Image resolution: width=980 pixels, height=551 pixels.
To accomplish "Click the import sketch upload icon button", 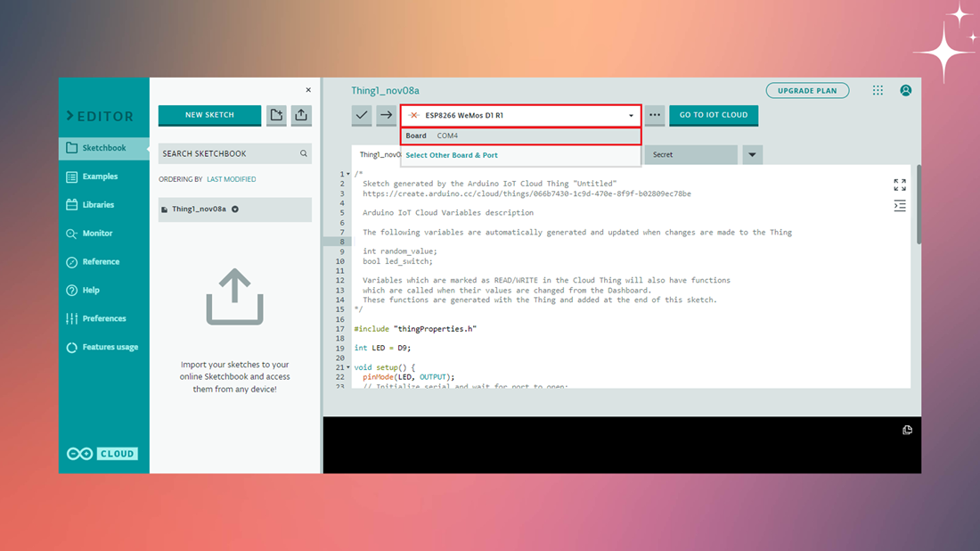I will (301, 115).
